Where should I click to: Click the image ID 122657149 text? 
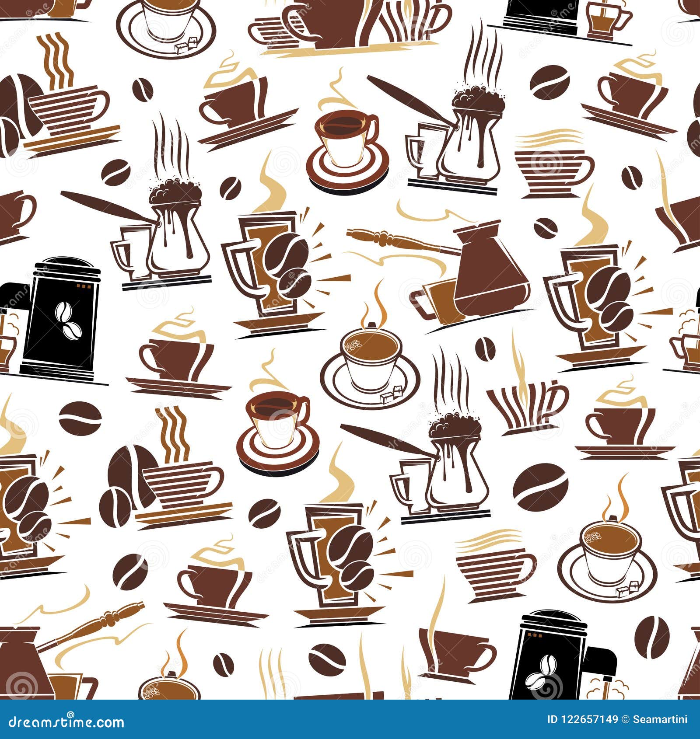coord(582,719)
